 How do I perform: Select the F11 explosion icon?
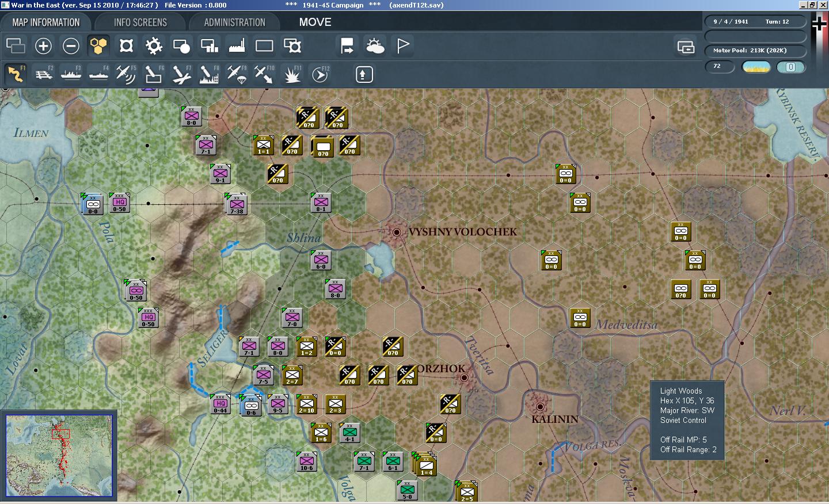pos(292,74)
